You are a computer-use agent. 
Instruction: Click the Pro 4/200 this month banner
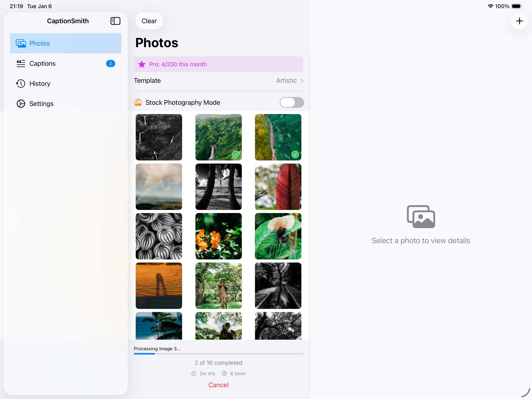coord(218,64)
